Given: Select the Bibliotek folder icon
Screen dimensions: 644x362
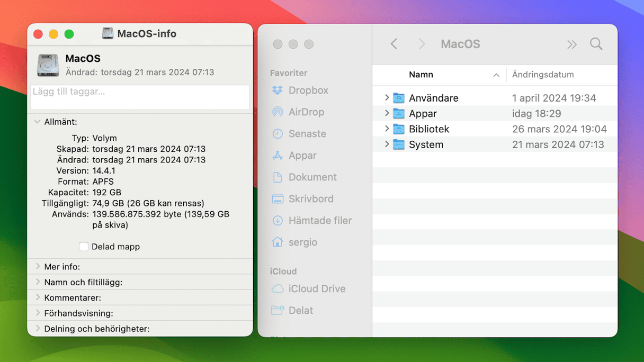Looking at the screenshot, I should pos(399,129).
